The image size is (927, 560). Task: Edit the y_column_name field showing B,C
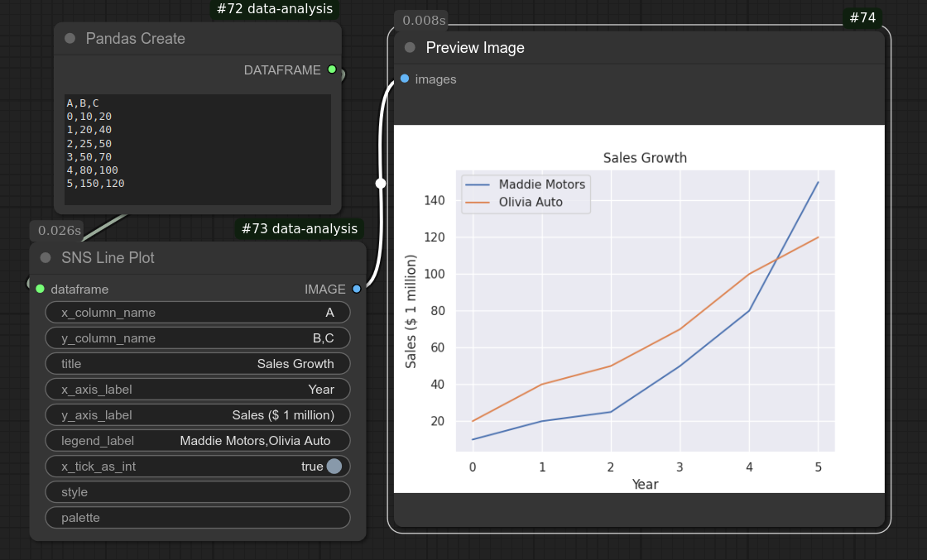(x=198, y=337)
